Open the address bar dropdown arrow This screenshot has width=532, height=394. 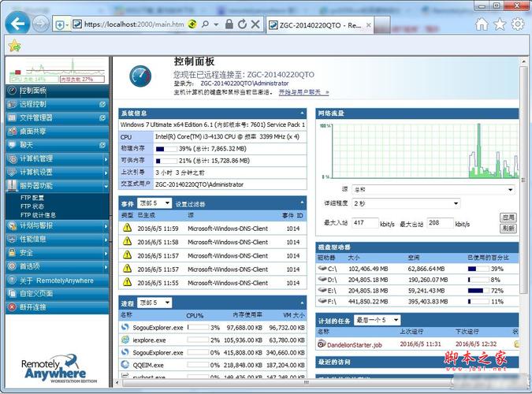(x=216, y=24)
